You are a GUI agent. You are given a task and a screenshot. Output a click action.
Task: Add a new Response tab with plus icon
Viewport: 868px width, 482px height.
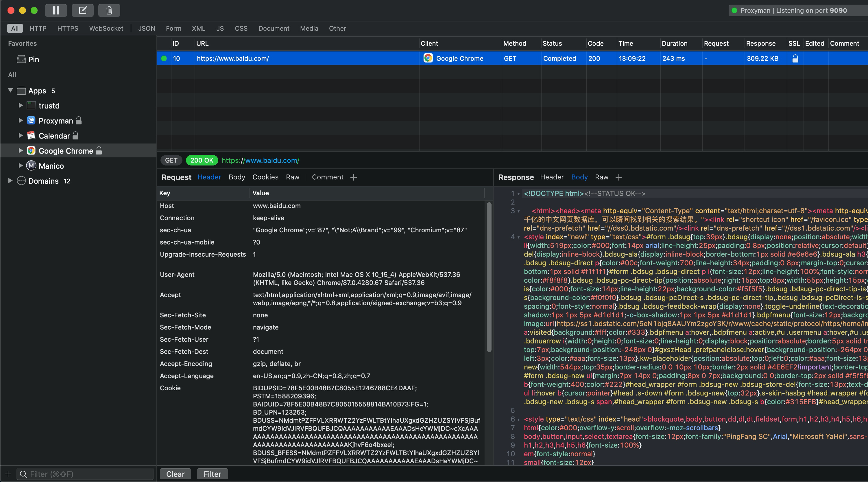619,177
